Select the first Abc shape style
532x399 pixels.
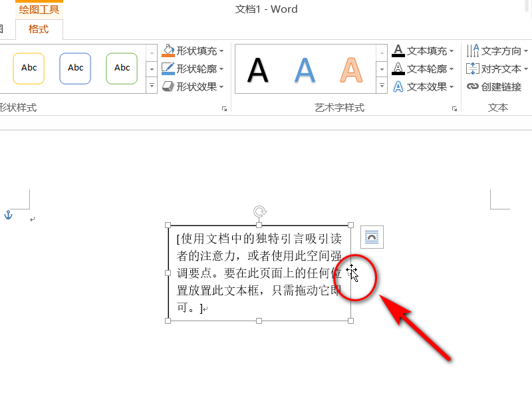[29, 68]
